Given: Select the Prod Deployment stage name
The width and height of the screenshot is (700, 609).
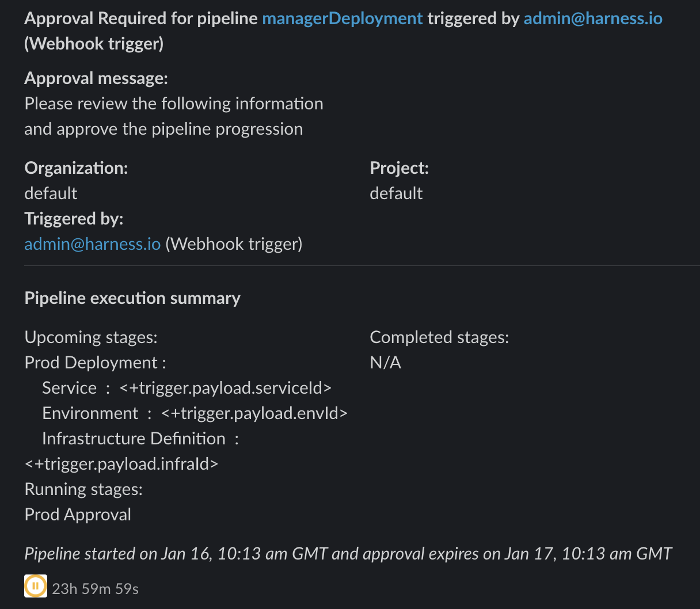Looking at the screenshot, I should point(91,363).
